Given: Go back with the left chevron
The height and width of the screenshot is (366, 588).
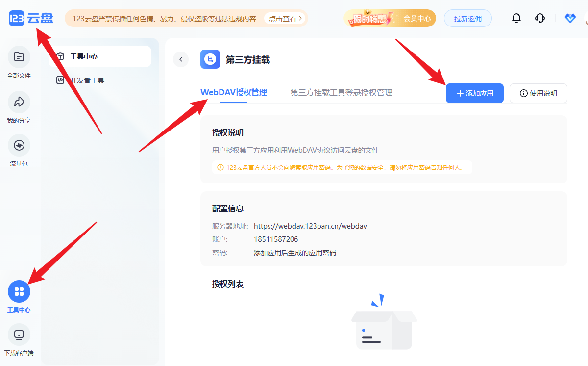Looking at the screenshot, I should 181,59.
